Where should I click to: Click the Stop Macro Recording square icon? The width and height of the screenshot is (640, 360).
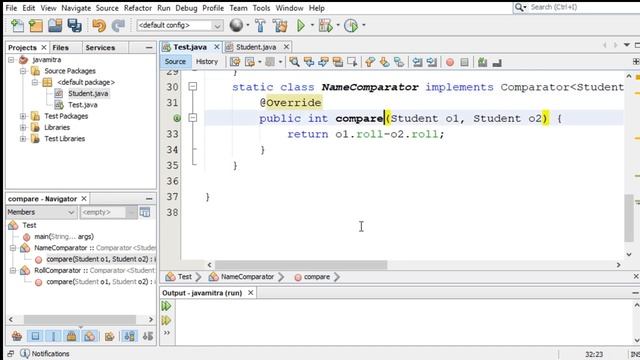[464, 62]
